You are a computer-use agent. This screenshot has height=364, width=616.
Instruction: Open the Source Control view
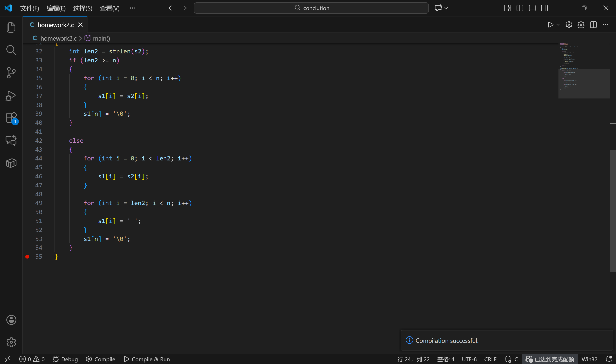11,73
